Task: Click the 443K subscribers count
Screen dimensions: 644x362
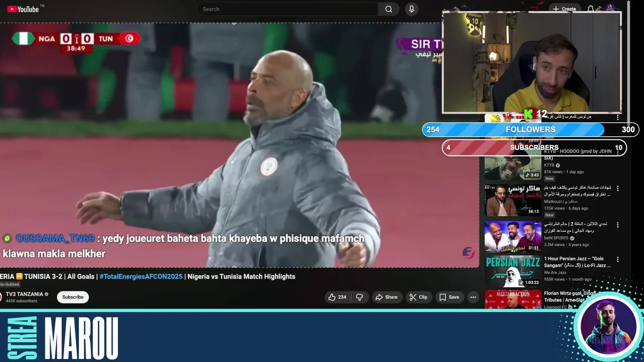Action: pyautogui.click(x=22, y=301)
